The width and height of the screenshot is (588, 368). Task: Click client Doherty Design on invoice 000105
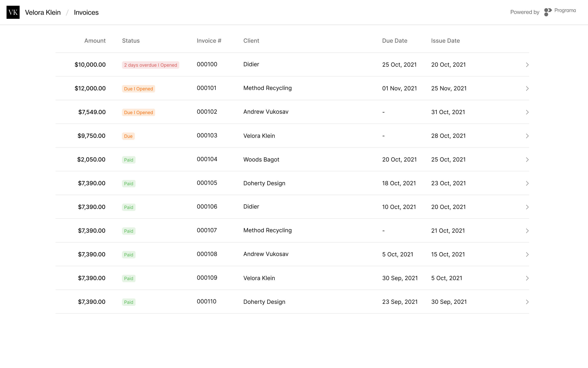[x=264, y=183]
